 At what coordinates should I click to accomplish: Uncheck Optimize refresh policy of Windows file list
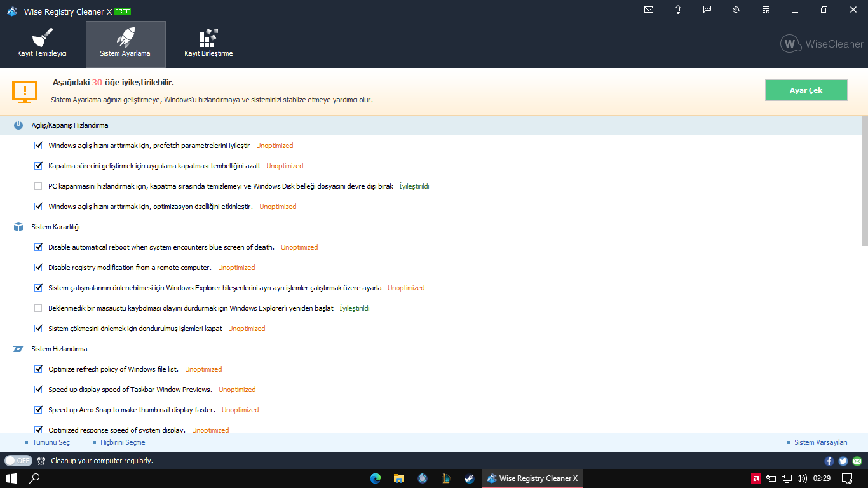[38, 369]
